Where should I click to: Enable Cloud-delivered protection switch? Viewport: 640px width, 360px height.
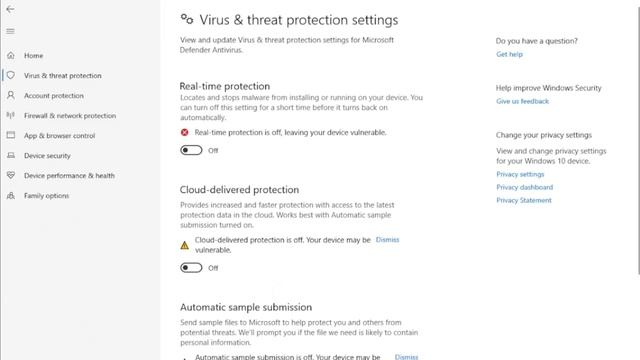[x=191, y=268]
